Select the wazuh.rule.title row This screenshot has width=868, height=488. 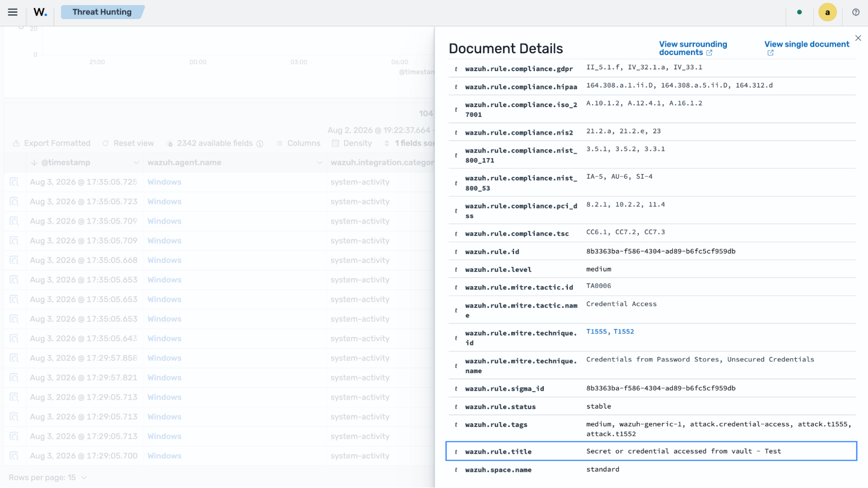coord(651,451)
